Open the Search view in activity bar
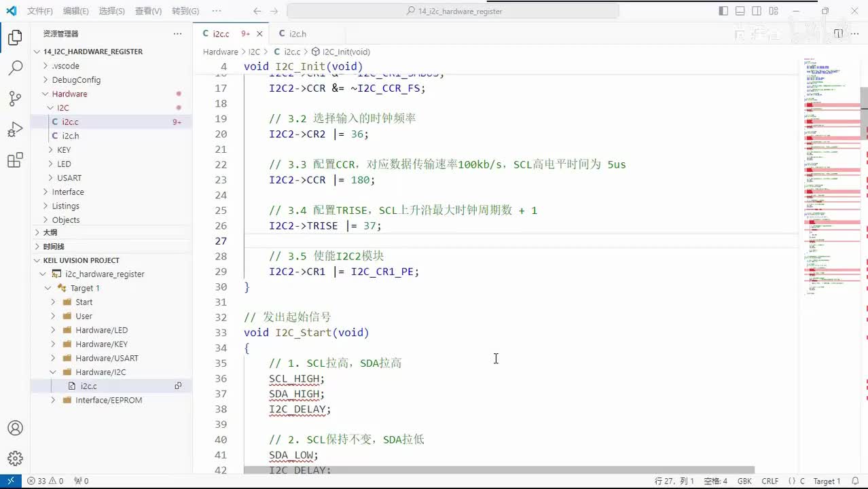 click(x=15, y=68)
